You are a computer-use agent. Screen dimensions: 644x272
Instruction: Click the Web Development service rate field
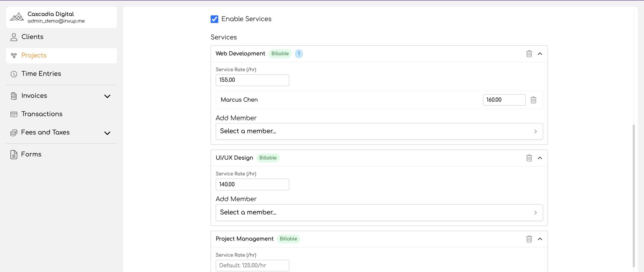click(252, 80)
